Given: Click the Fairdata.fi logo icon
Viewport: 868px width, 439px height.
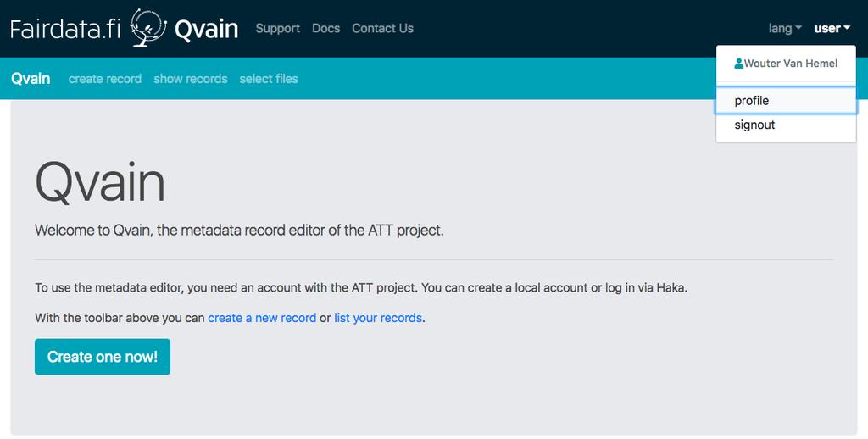Looking at the screenshot, I should (x=147, y=28).
